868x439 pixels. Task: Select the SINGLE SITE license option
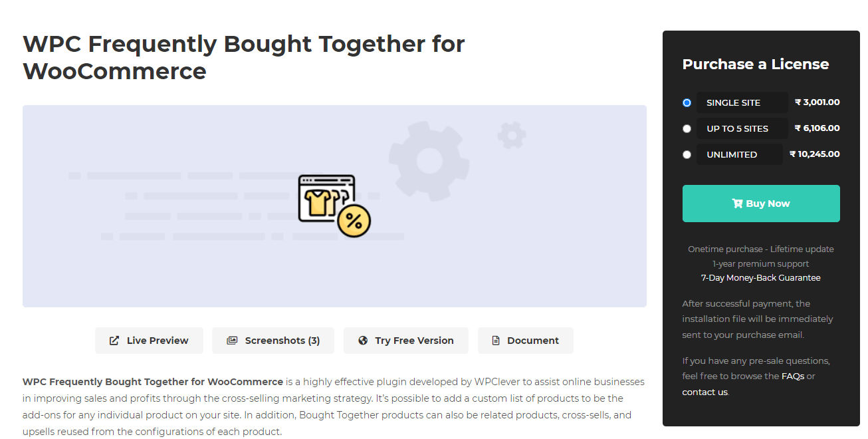[687, 102]
